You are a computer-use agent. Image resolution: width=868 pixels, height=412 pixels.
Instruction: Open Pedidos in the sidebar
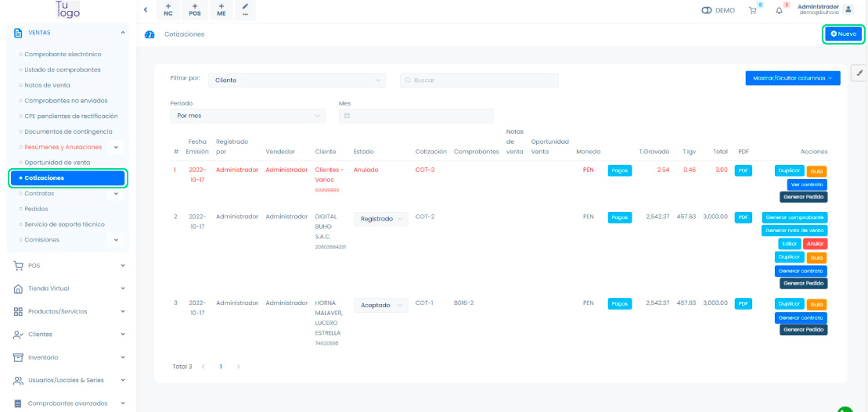coord(36,209)
